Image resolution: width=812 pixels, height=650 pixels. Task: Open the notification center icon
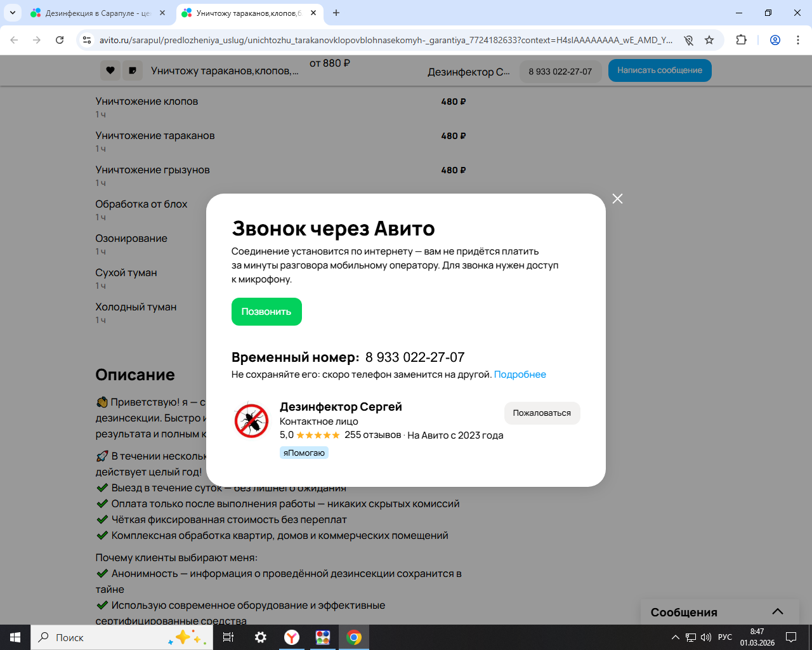pyautogui.click(x=791, y=637)
